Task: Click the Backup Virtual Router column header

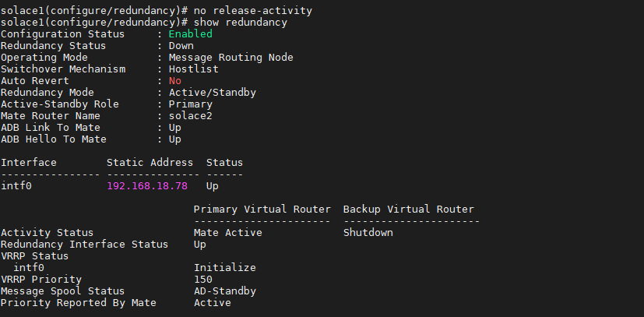Action: click(x=408, y=210)
